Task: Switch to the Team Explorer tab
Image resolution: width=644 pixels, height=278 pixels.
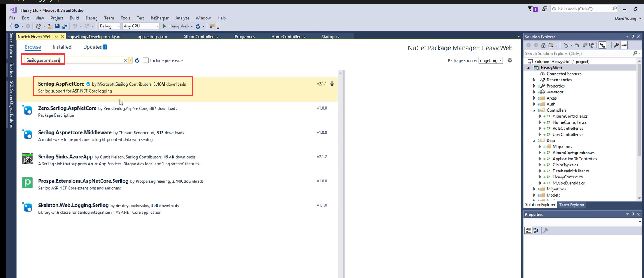Action: [x=572, y=205]
